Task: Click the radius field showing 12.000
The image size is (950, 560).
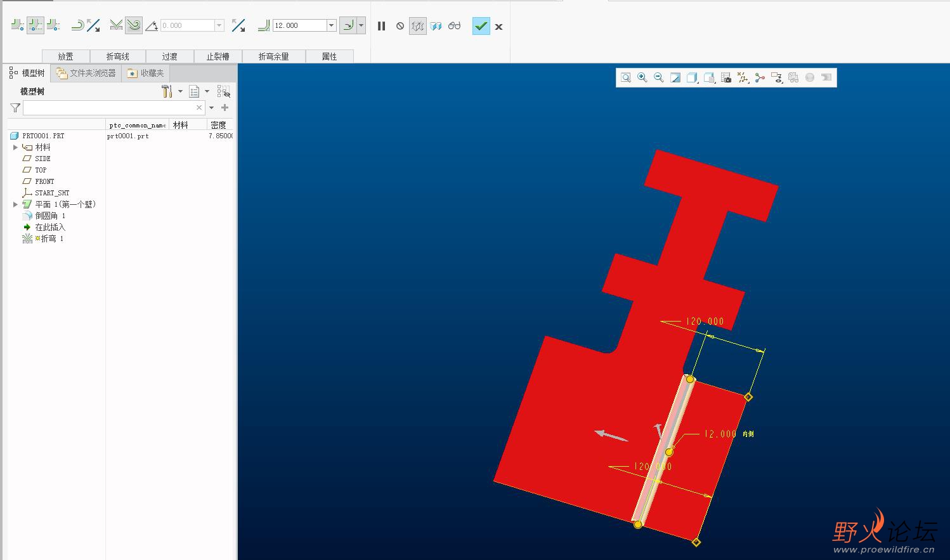Action: coord(299,25)
